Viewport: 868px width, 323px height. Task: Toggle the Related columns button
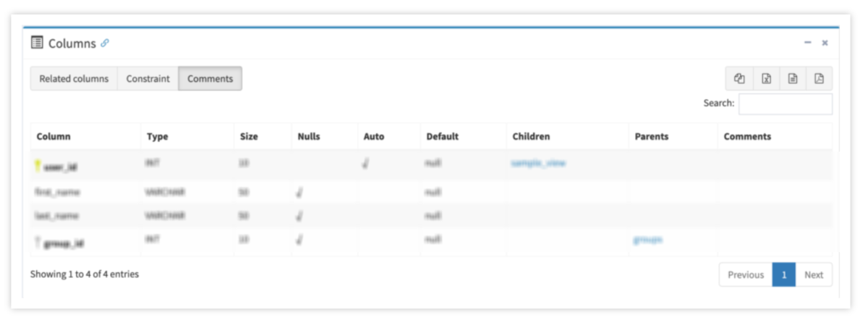[x=74, y=78]
